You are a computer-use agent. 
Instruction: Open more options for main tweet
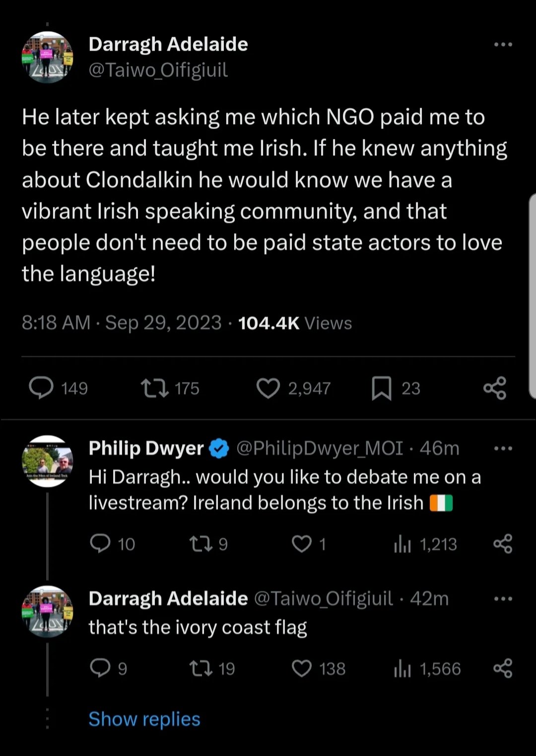click(503, 45)
